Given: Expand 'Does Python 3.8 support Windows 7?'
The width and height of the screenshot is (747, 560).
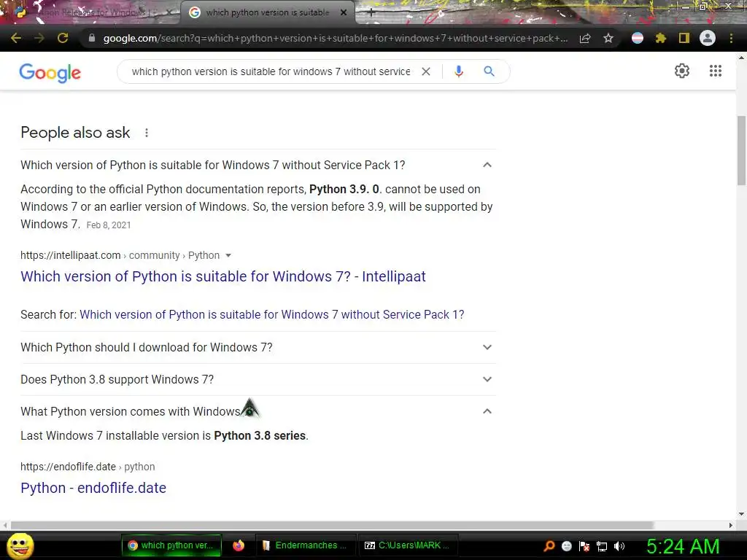Looking at the screenshot, I should [x=258, y=379].
